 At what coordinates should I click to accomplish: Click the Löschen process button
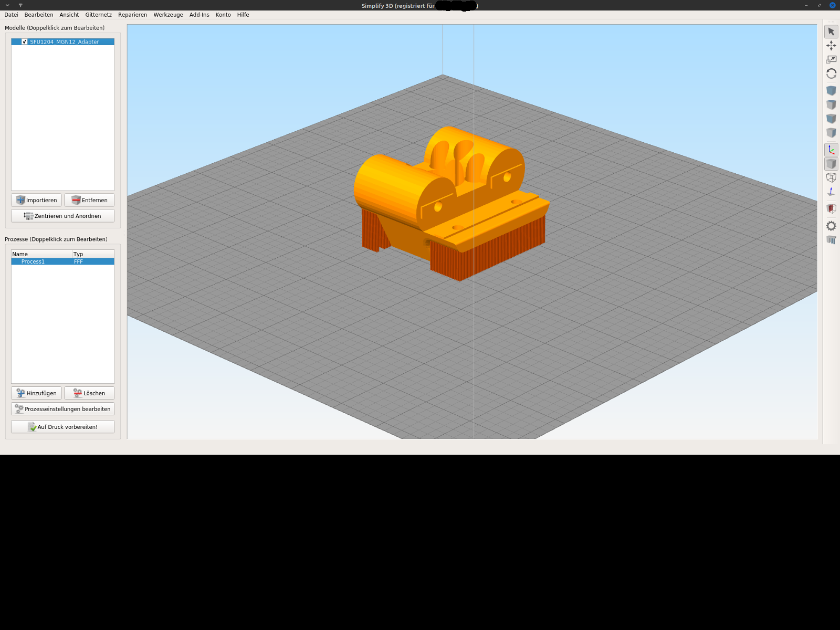89,393
